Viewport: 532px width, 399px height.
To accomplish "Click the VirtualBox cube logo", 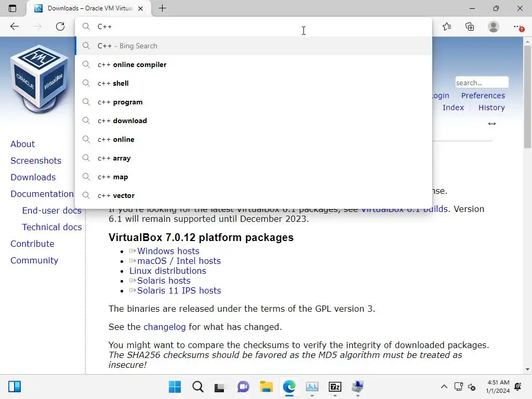I will click(39, 78).
